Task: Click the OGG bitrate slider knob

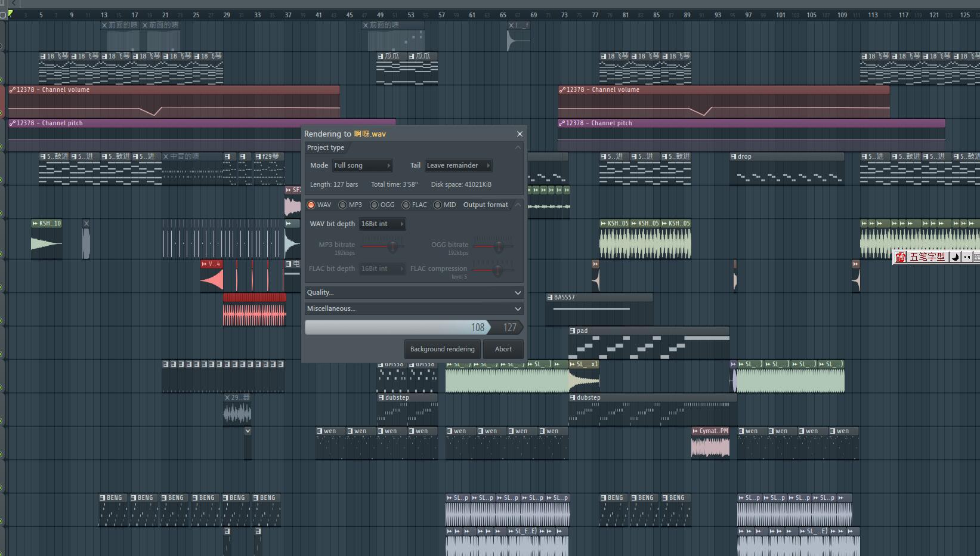Action: coord(499,246)
